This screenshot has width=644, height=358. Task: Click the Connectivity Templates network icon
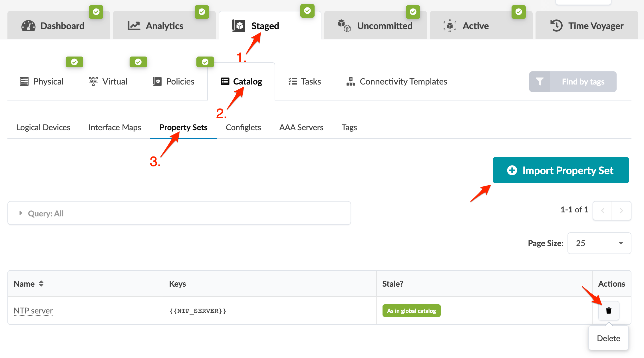pos(351,82)
